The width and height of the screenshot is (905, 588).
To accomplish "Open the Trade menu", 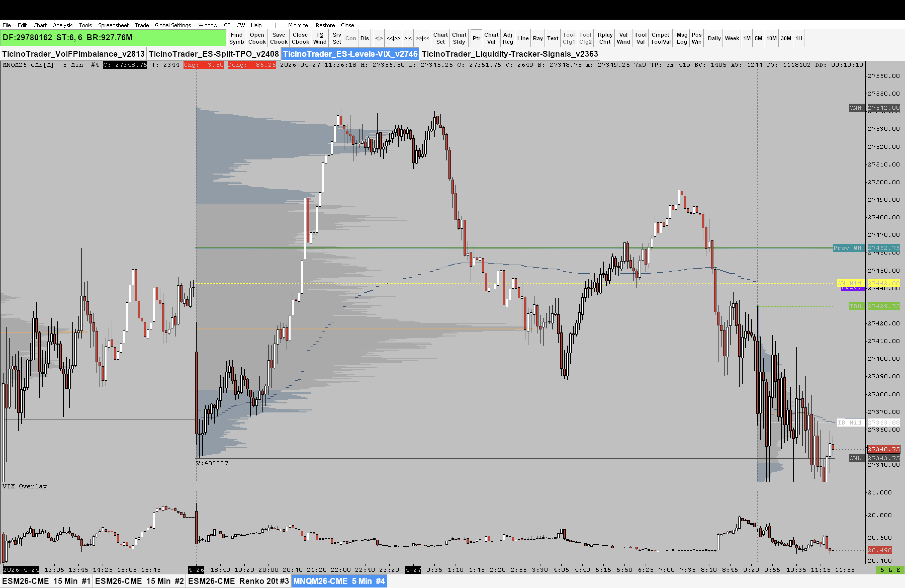I will point(142,25).
